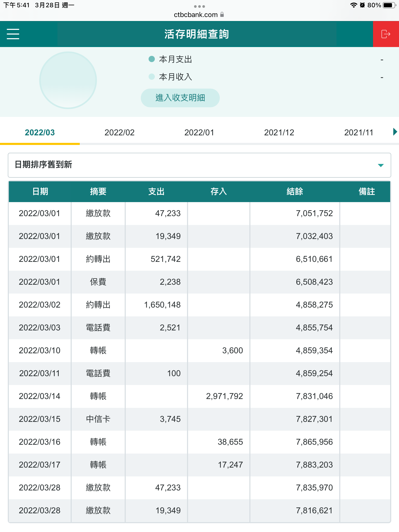
Task: Tap the three-dot multitasking indicator
Action: coord(199,6)
